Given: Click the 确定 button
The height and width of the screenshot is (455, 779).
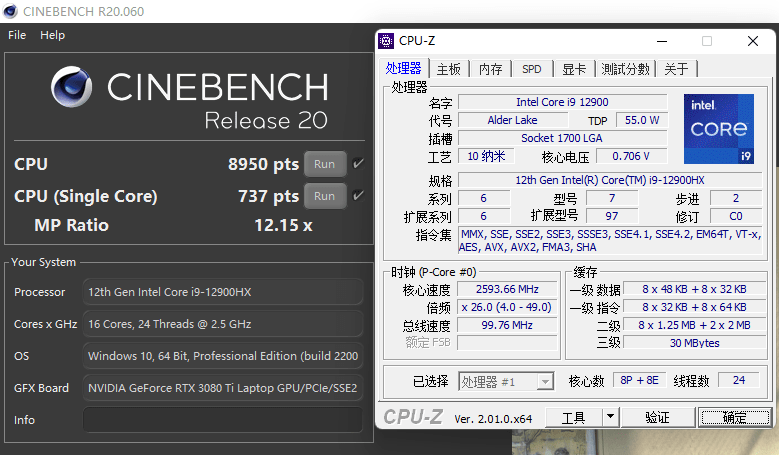Looking at the screenshot, I should pos(734,417).
